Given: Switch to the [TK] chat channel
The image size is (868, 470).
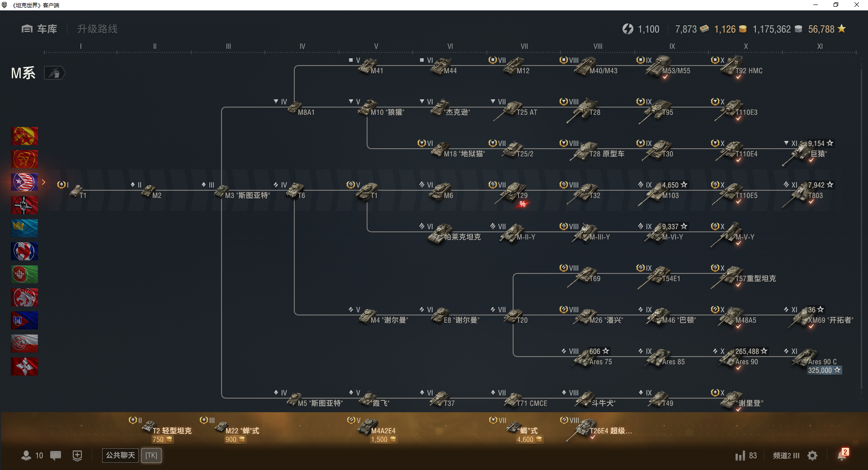Looking at the screenshot, I should pyautogui.click(x=151, y=456).
